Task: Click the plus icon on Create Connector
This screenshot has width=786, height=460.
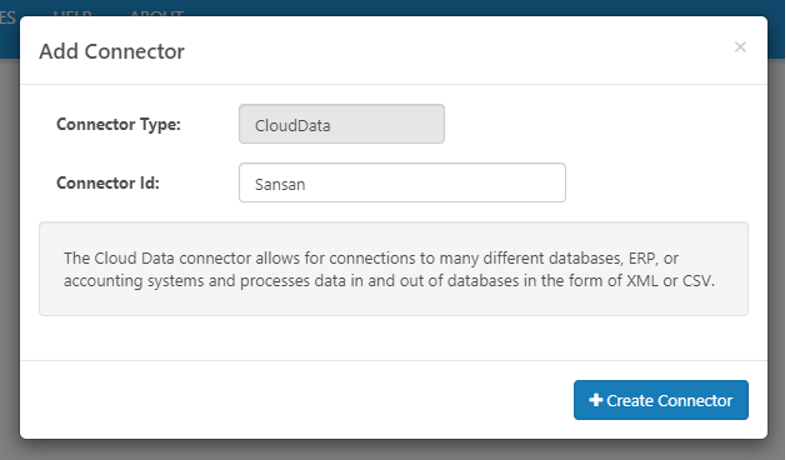Action: [x=596, y=400]
